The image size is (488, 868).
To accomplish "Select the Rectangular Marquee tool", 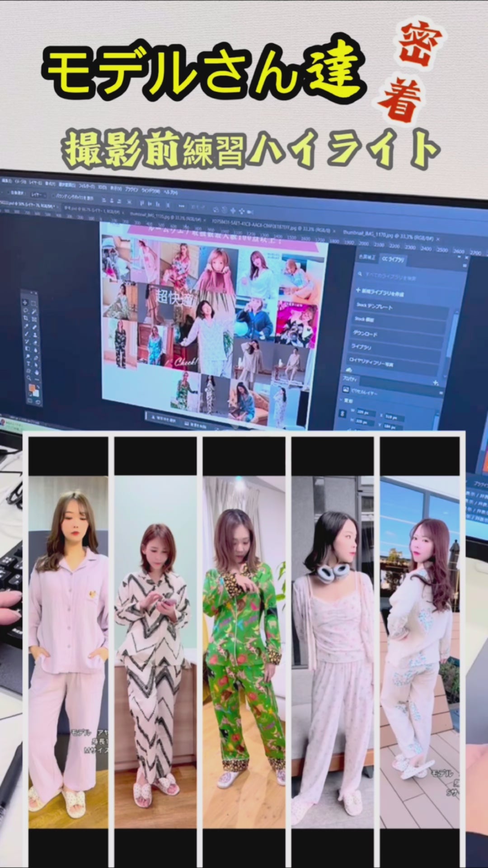I will [34, 303].
